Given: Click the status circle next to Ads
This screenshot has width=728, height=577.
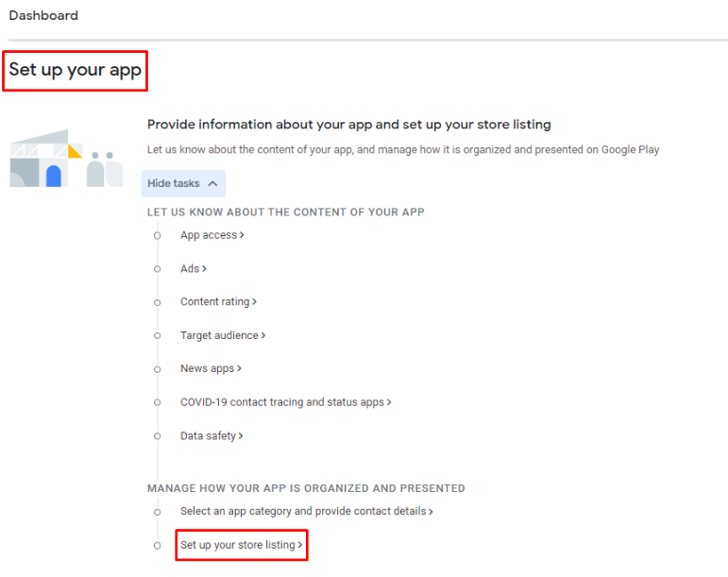Looking at the screenshot, I should 158,269.
